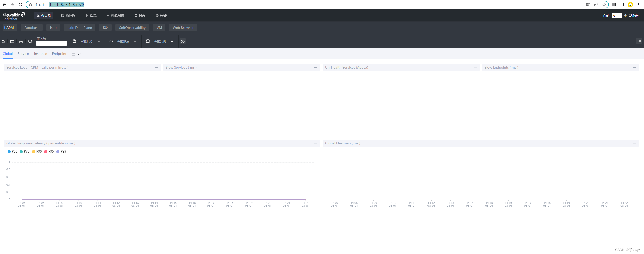Click the folder icon beside the Endpoint tab
The width and height of the screenshot is (644, 254).
pos(73,54)
